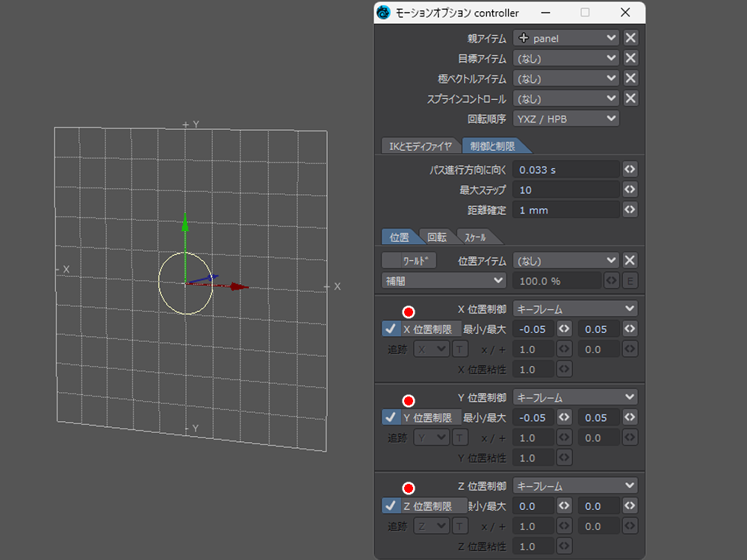The image size is (747, 560).
Task: Open the 回転順序 YXZ / HPB dropdown
Action: 566,119
